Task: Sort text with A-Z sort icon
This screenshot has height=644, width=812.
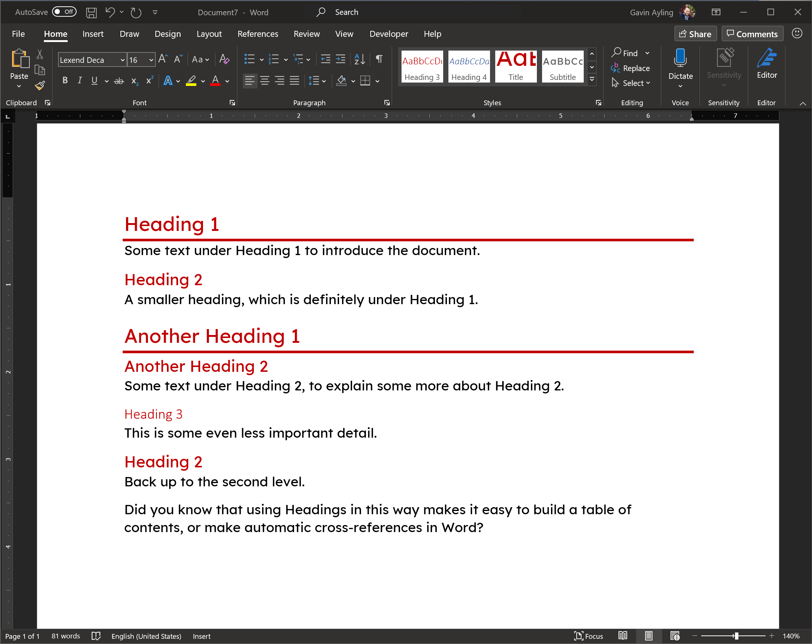Action: pos(360,59)
